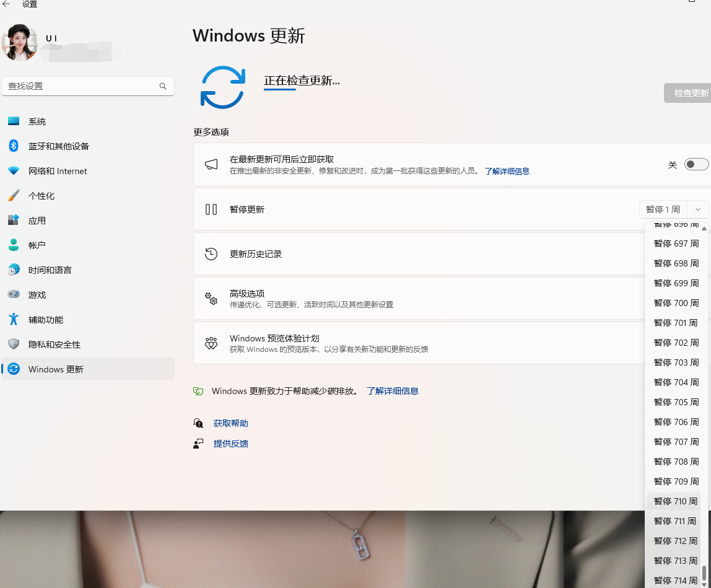
Task: Click the paintbrush icon for 个性化
Action: coord(14,196)
